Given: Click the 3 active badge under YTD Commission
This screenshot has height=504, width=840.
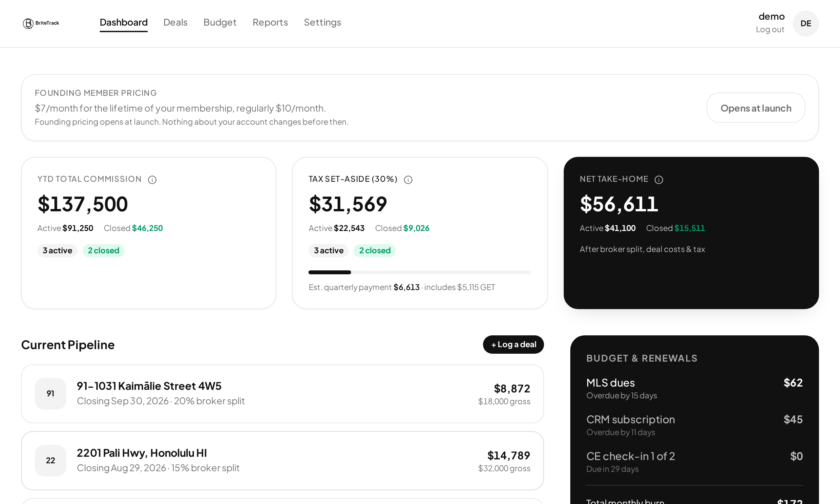Looking at the screenshot, I should (x=57, y=251).
